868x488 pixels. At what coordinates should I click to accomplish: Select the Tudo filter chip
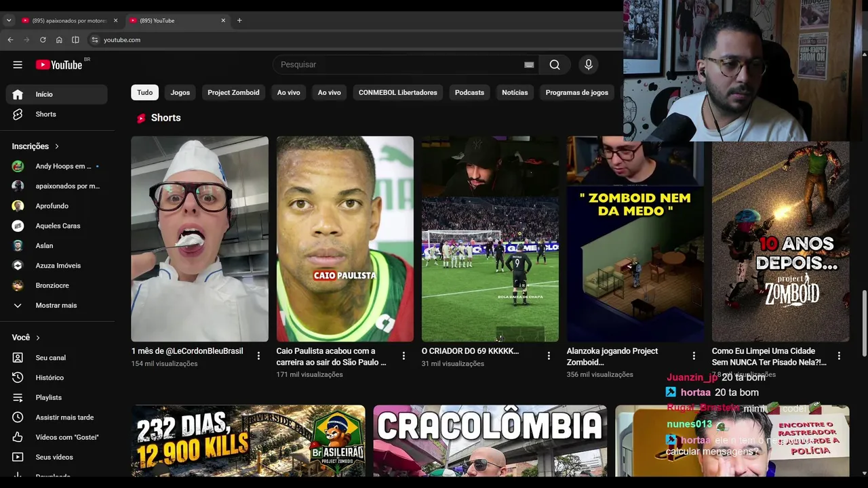tap(145, 92)
